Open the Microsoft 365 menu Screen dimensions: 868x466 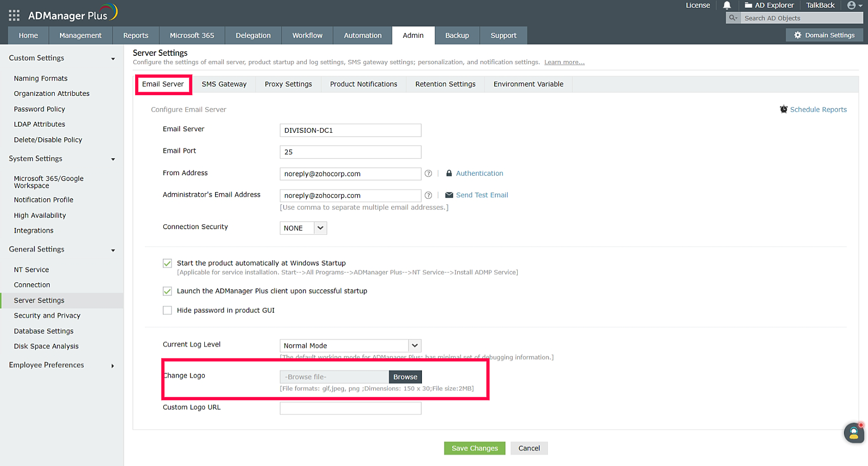coord(192,35)
